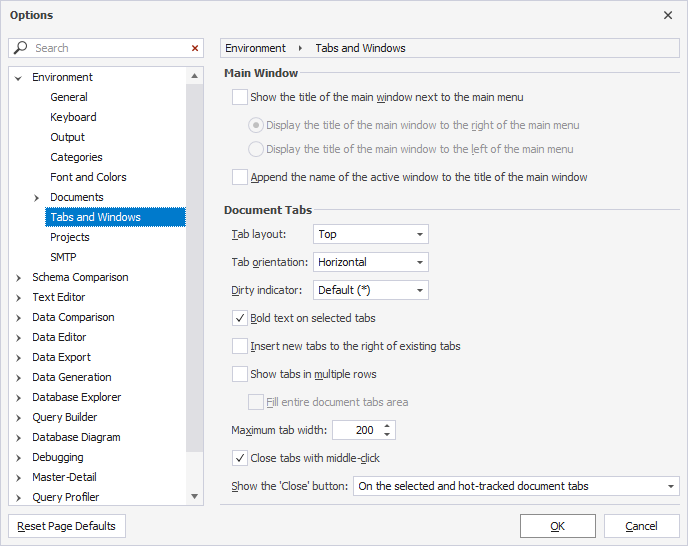Open the Show the 'Close' button dropdown
Screen dimensions: 688x546
point(516,486)
